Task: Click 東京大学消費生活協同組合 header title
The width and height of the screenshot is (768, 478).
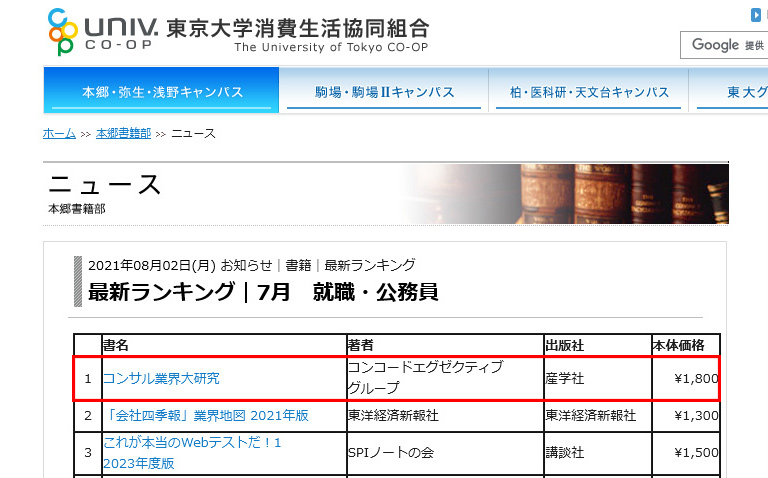Action: click(x=298, y=28)
